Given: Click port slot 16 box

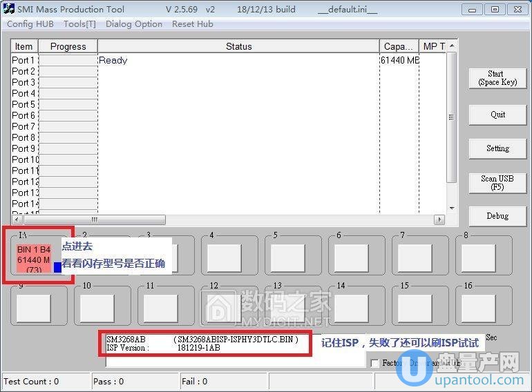Looking at the screenshot, I should [478, 308].
